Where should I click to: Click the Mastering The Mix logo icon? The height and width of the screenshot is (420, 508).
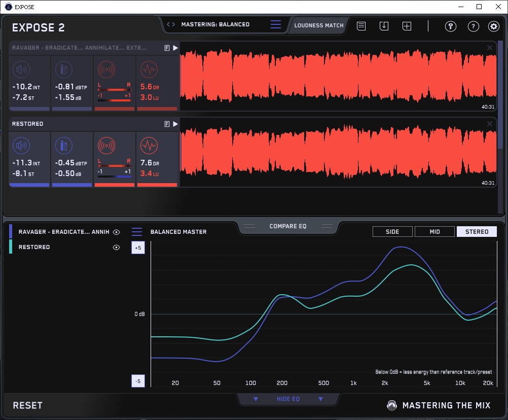tap(392, 405)
